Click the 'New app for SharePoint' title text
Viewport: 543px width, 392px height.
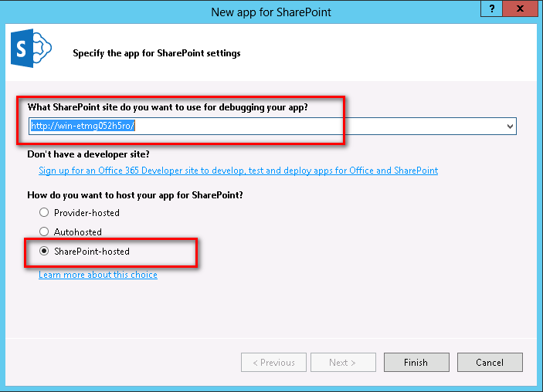271,12
